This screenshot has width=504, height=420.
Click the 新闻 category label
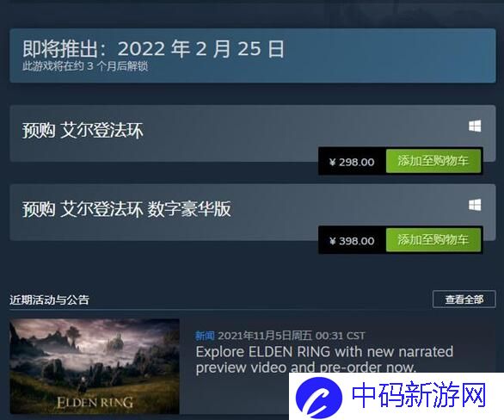(x=205, y=336)
